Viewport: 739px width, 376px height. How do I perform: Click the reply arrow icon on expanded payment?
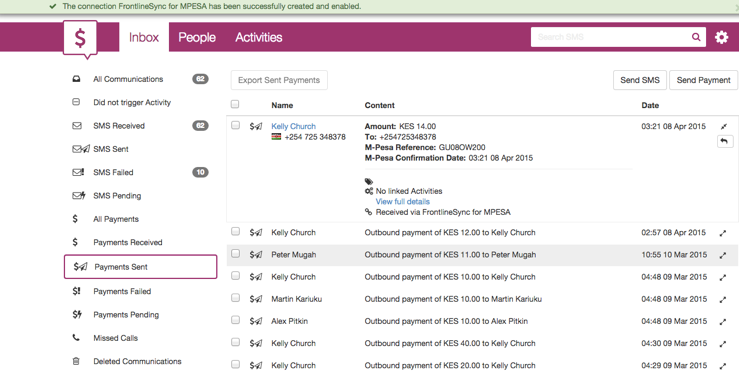[x=725, y=141]
